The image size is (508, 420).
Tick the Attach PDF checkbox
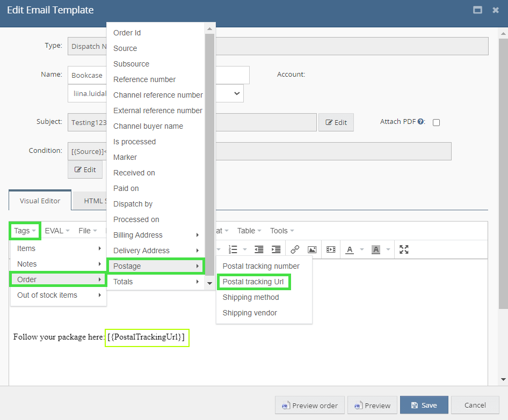tap(437, 122)
